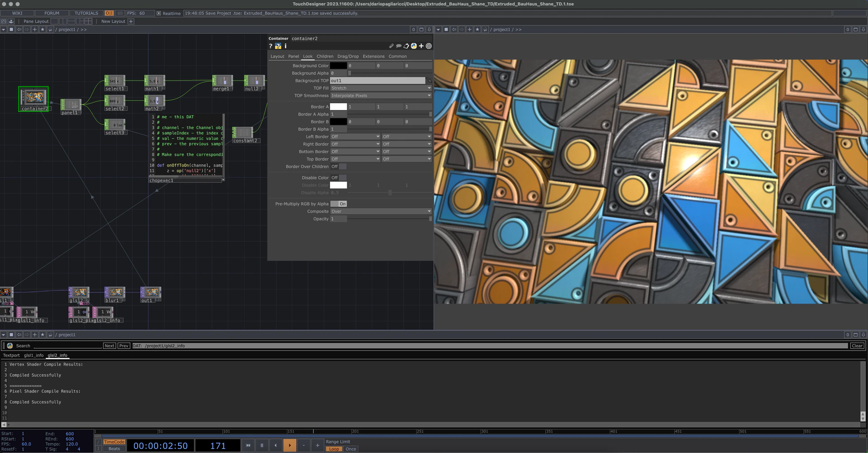
Task: Open the WIKI link
Action: click(x=17, y=13)
